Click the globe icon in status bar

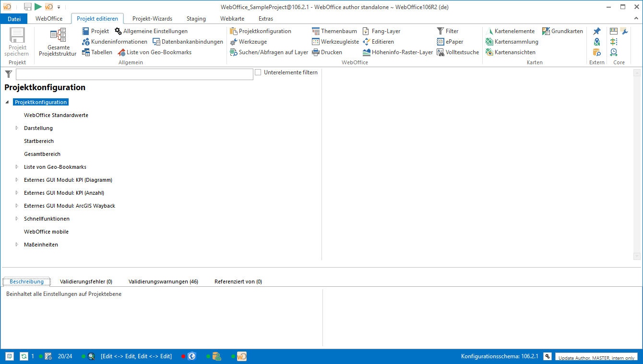click(192, 356)
